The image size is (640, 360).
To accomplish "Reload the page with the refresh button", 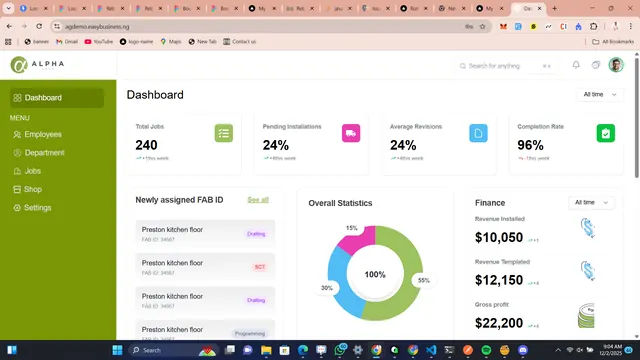I will click(x=39, y=27).
